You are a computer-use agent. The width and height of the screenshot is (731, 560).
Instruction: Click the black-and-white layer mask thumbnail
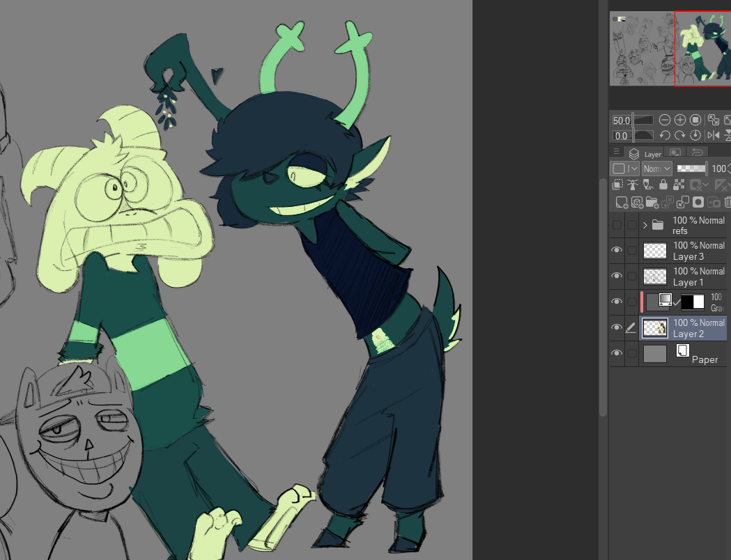click(x=692, y=302)
